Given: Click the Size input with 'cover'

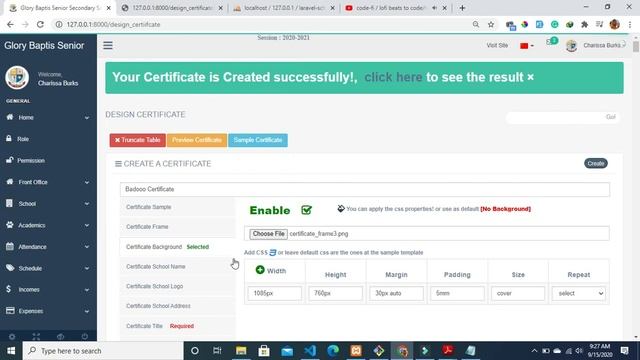Looking at the screenshot, I should tap(518, 293).
